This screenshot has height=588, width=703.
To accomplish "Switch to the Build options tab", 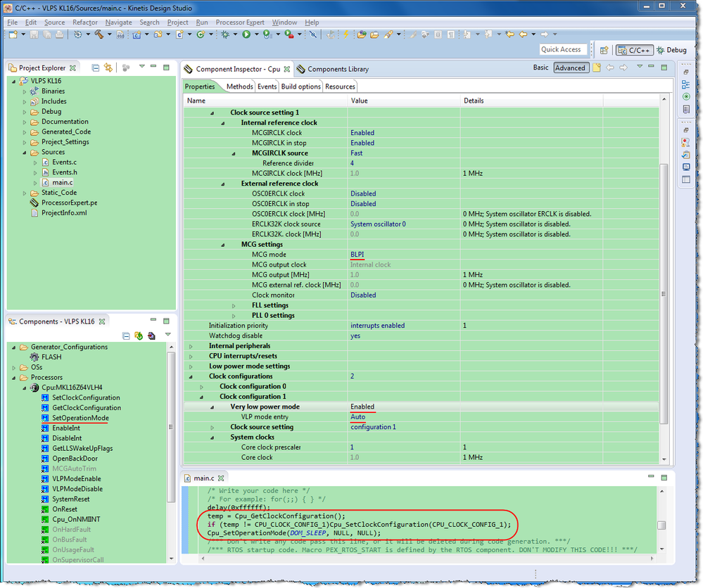I will tap(300, 87).
